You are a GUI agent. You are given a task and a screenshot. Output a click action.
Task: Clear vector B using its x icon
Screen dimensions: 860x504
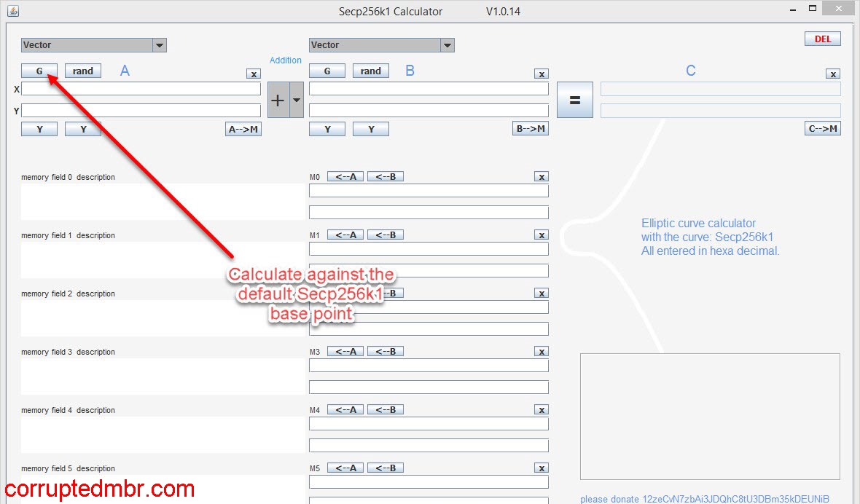pos(542,74)
